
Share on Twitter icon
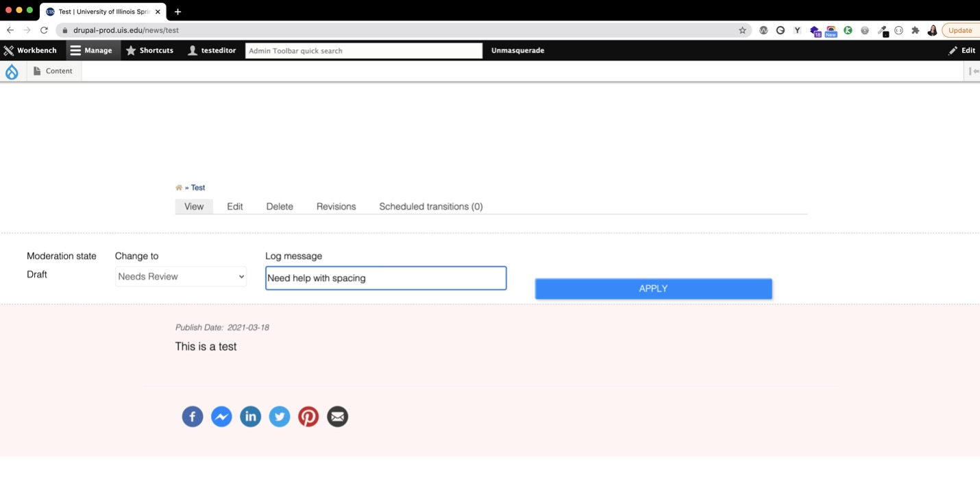280,416
